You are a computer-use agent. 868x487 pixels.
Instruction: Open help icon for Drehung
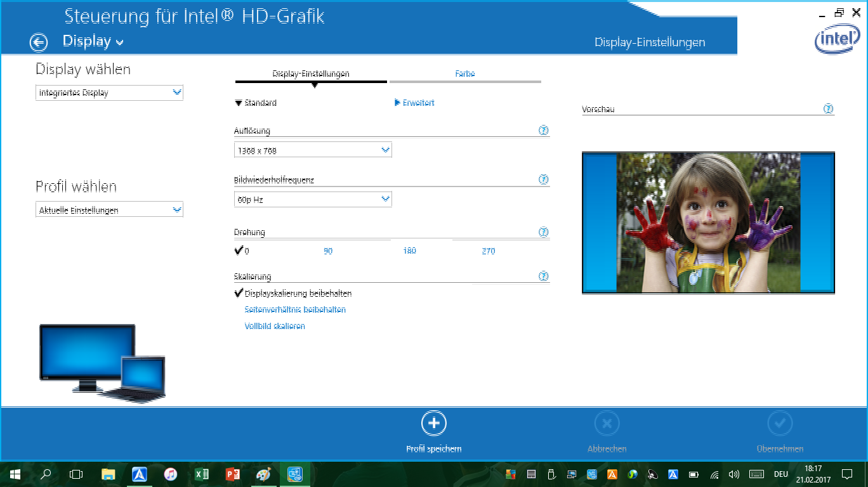point(543,232)
